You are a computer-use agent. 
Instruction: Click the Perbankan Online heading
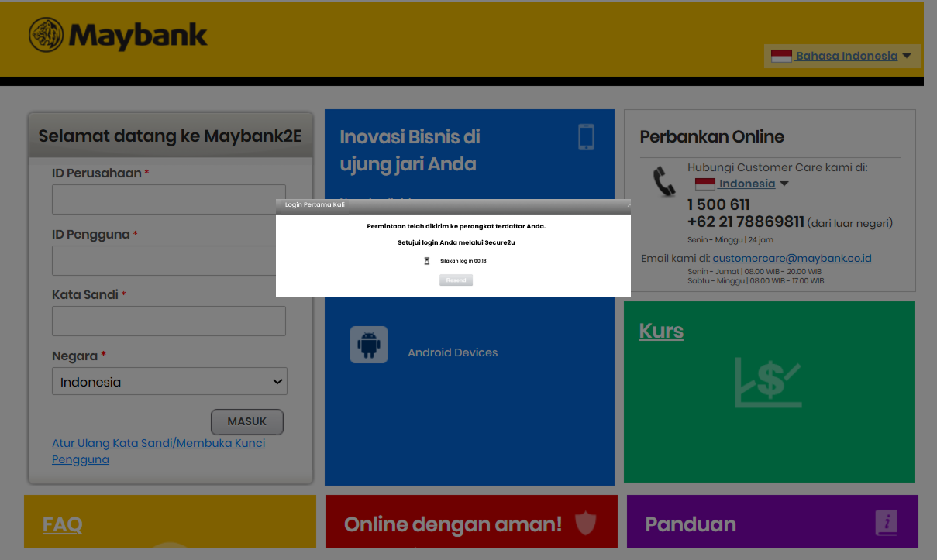tap(711, 137)
